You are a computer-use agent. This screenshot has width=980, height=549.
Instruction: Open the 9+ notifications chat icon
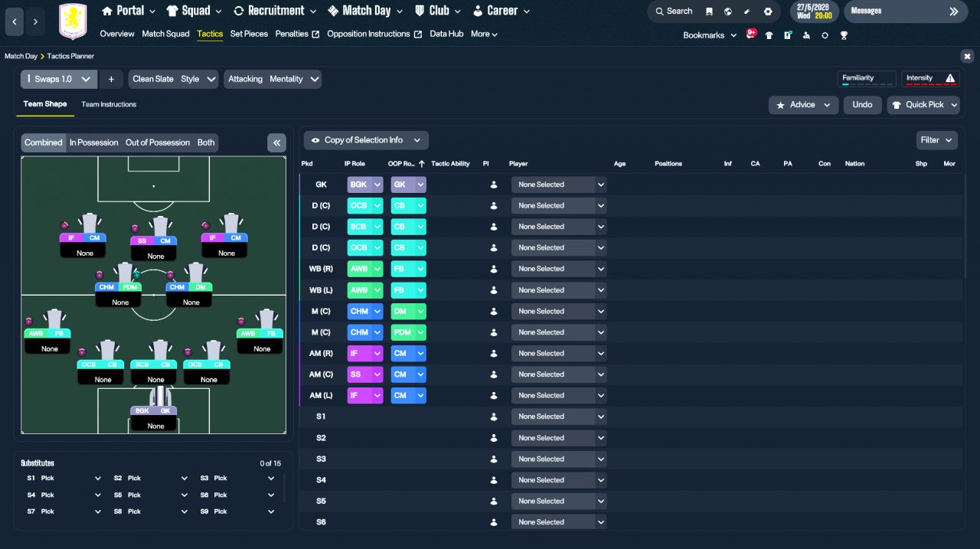point(751,34)
